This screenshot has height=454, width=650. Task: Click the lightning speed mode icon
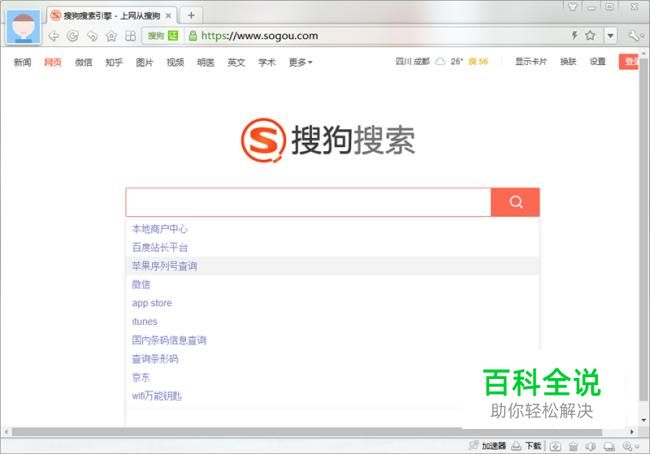click(x=575, y=36)
